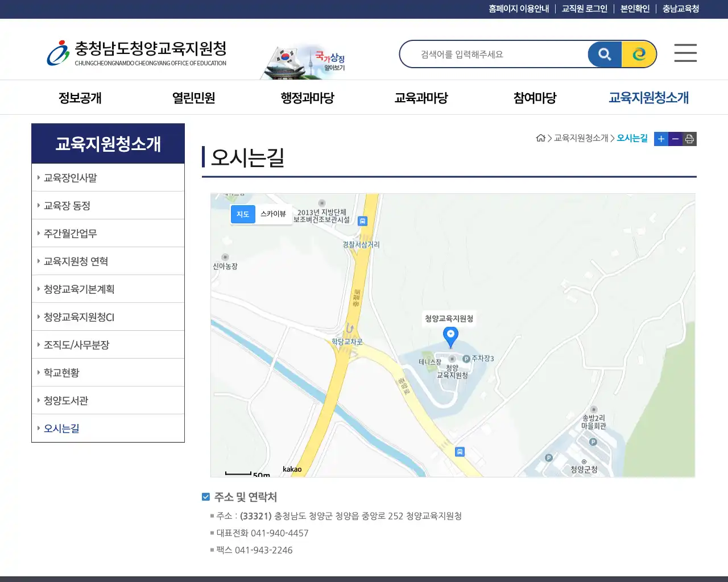Viewport: 728px width, 582px height.
Task: Click the bus stop icon near 경찰서삼거리
Action: coord(362,221)
